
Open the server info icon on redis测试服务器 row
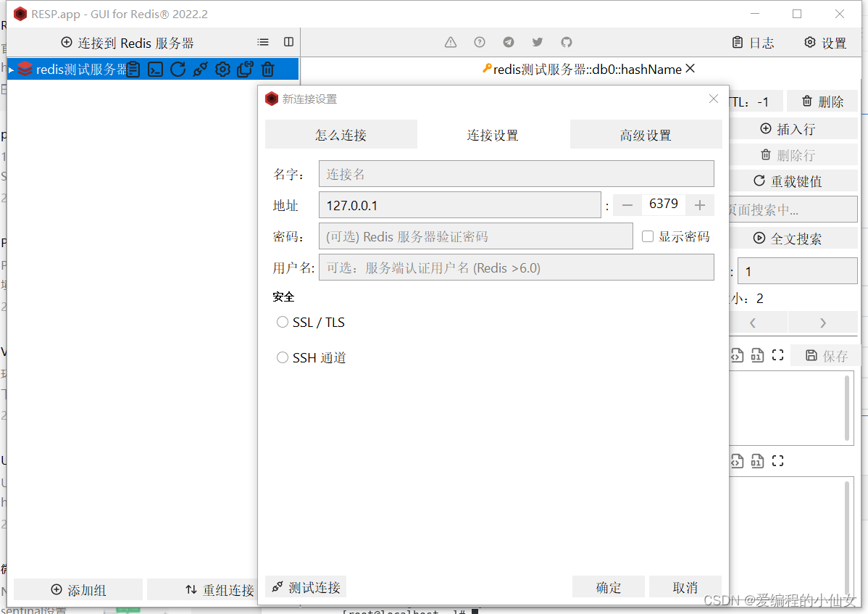coord(133,69)
